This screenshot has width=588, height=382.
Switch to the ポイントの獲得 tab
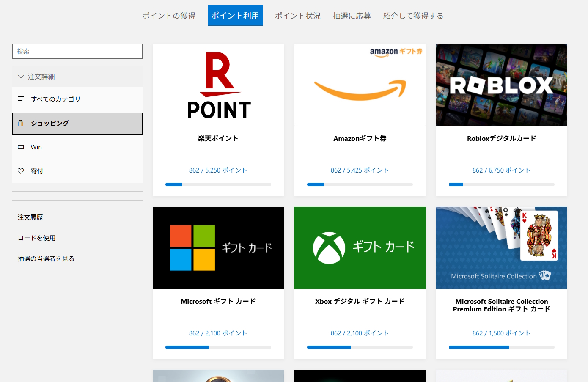point(169,16)
